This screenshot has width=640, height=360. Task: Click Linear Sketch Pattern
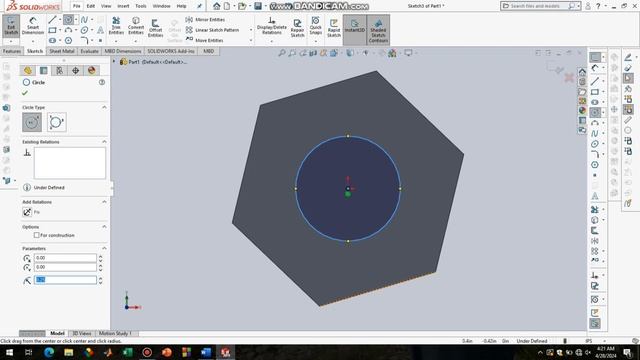click(212, 30)
